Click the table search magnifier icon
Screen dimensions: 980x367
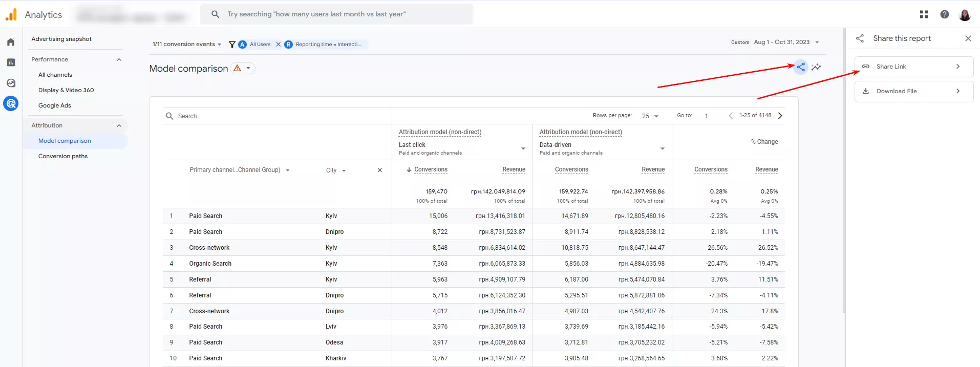tap(169, 116)
